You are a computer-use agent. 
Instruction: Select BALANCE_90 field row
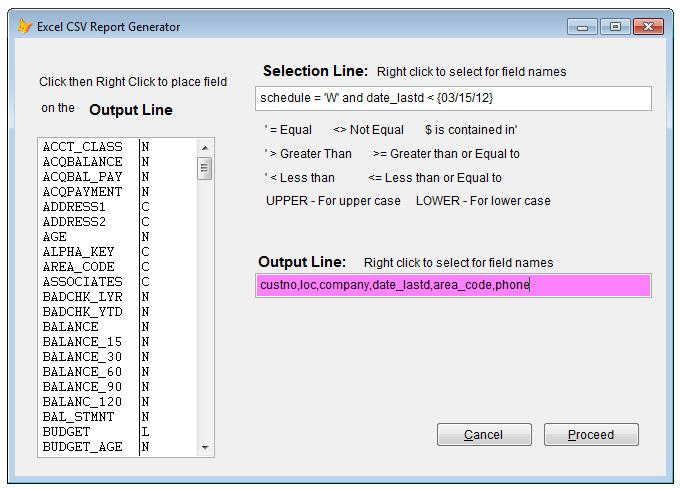(118, 387)
